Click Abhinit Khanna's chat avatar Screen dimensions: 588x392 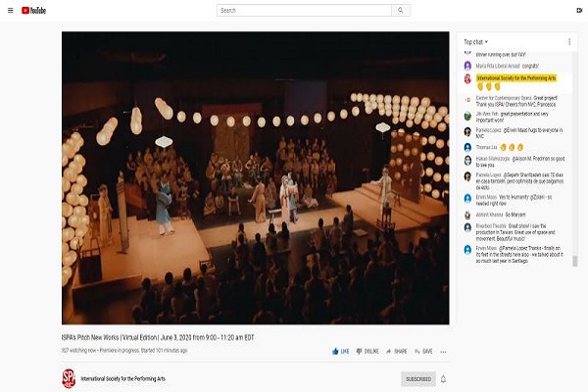pos(467,215)
